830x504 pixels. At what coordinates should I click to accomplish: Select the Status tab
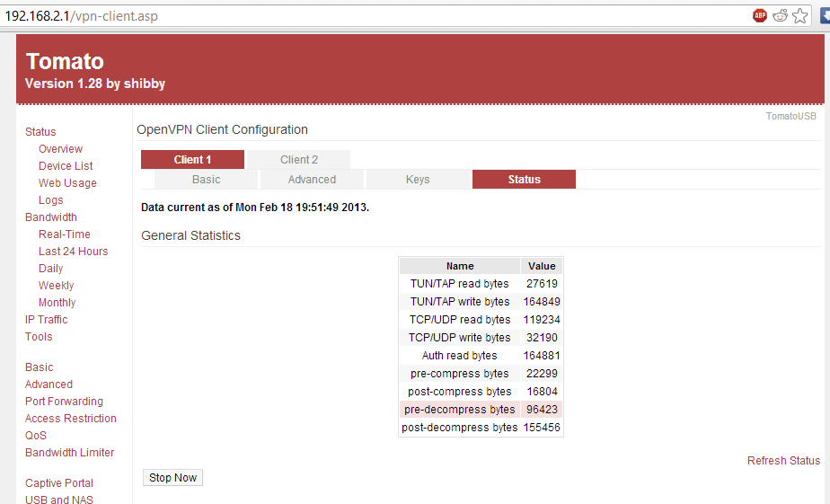[x=524, y=180]
